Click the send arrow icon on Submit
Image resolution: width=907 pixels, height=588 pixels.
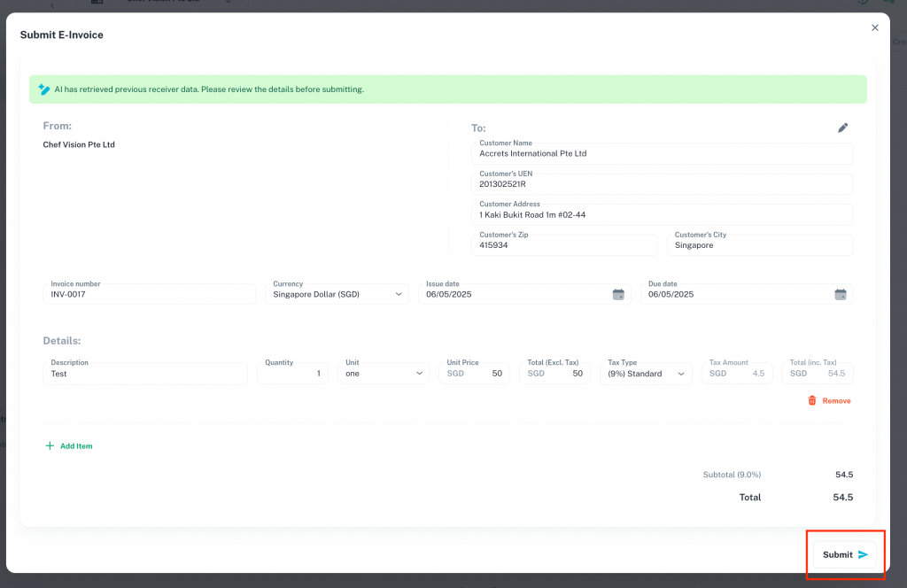(x=863, y=554)
